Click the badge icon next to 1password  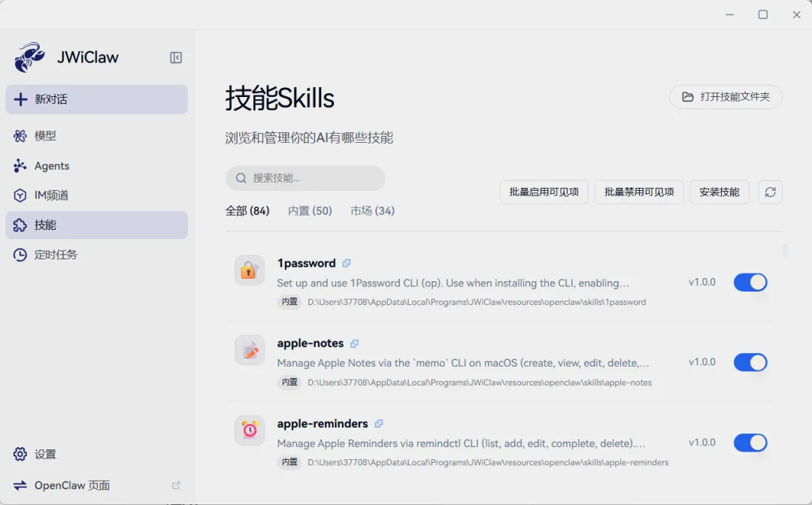(347, 264)
